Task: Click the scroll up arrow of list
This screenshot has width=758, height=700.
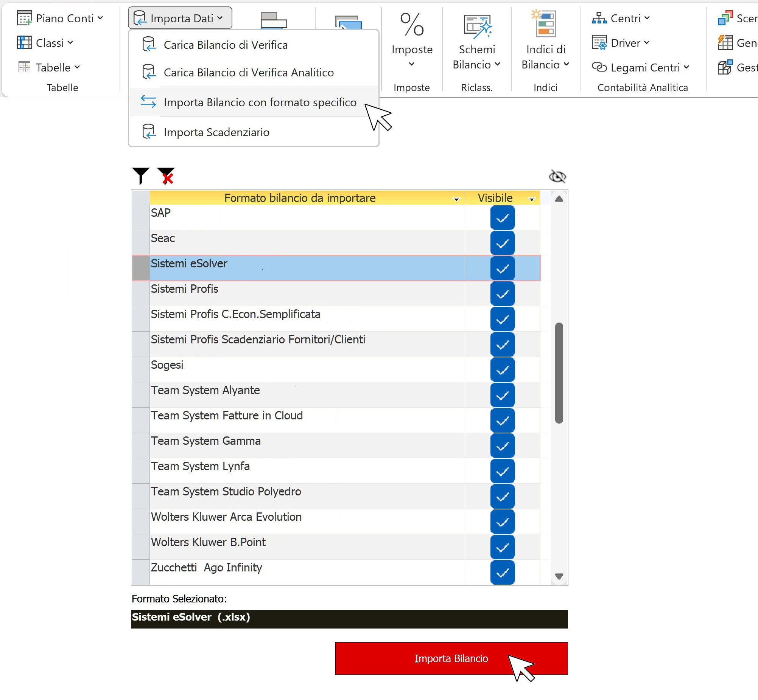Action: [559, 199]
